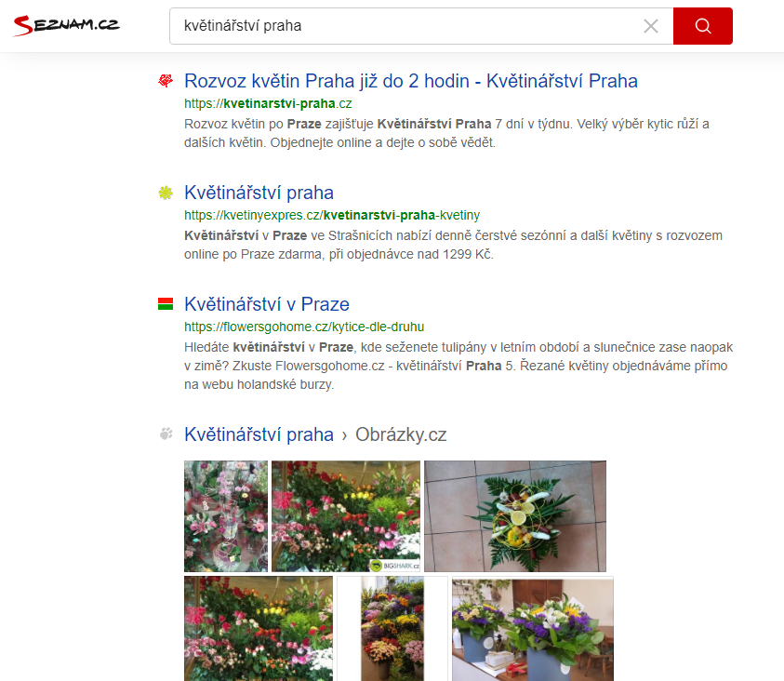Open bottom-left thumbnail of red and pink roses

(259, 629)
